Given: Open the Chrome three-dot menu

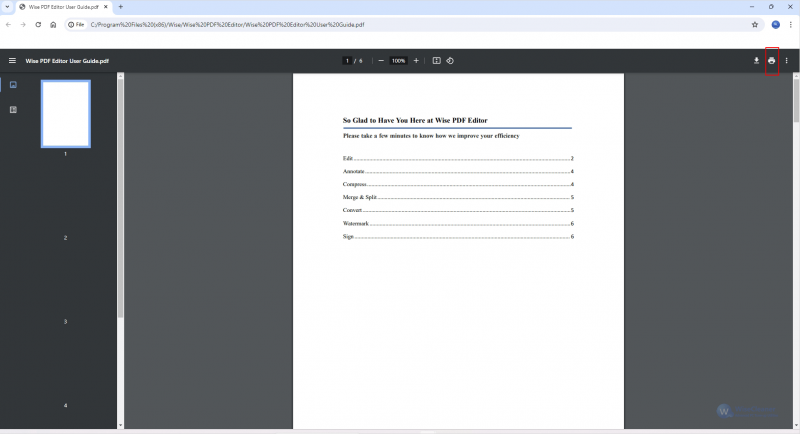Looking at the screenshot, I should tap(790, 24).
